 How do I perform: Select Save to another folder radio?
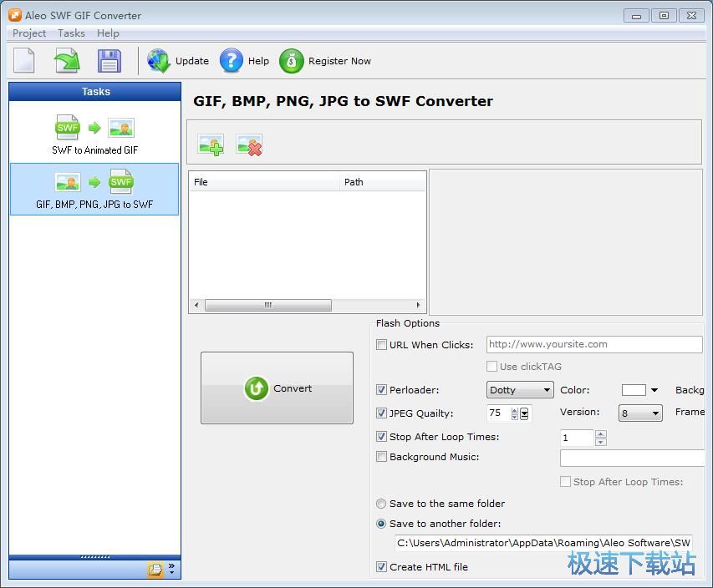381,524
